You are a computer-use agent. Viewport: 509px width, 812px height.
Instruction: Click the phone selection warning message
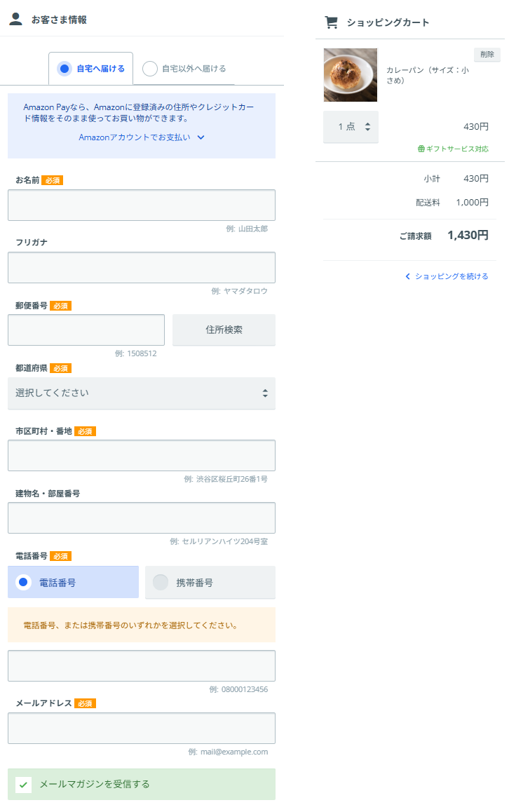point(142,625)
